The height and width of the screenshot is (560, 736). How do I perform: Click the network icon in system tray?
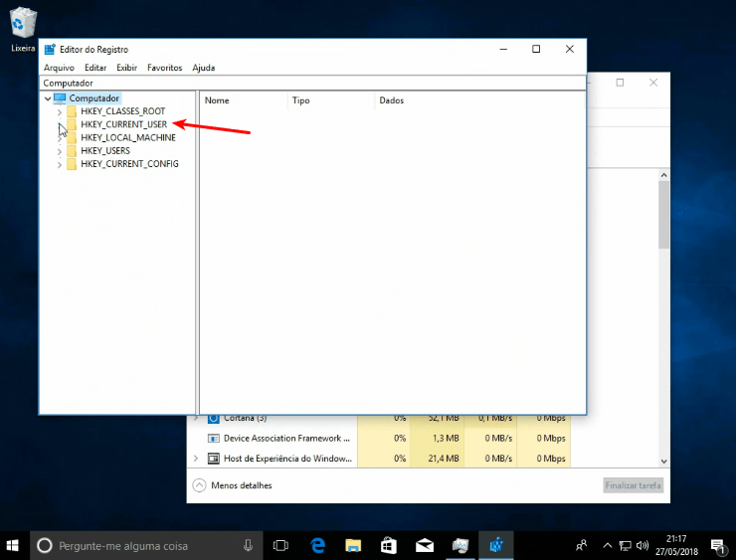(x=625, y=545)
